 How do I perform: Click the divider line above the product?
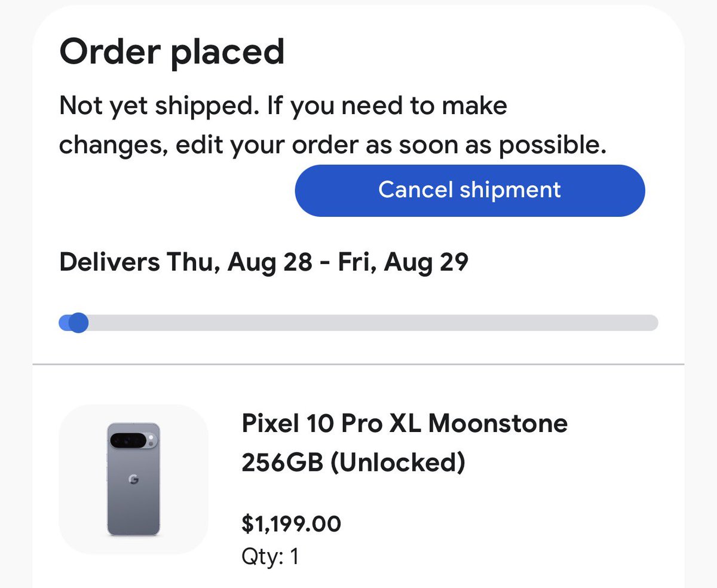point(358,364)
